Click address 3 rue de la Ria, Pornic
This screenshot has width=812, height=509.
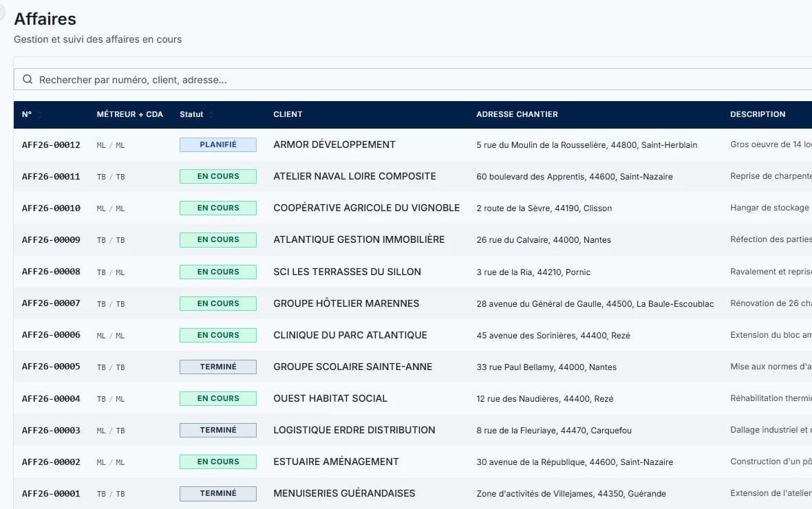pos(533,272)
